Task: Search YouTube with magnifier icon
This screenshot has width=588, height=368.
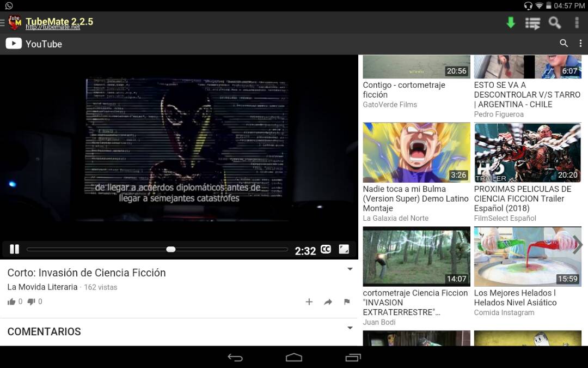Action: pyautogui.click(x=563, y=43)
